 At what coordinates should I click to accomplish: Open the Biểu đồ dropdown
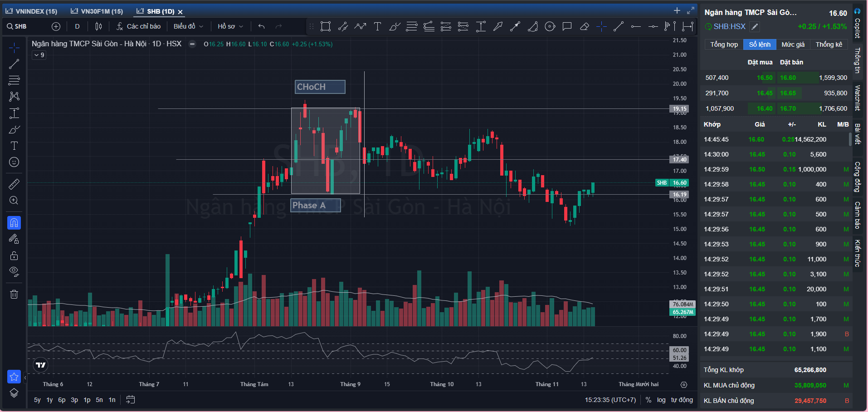coord(188,26)
